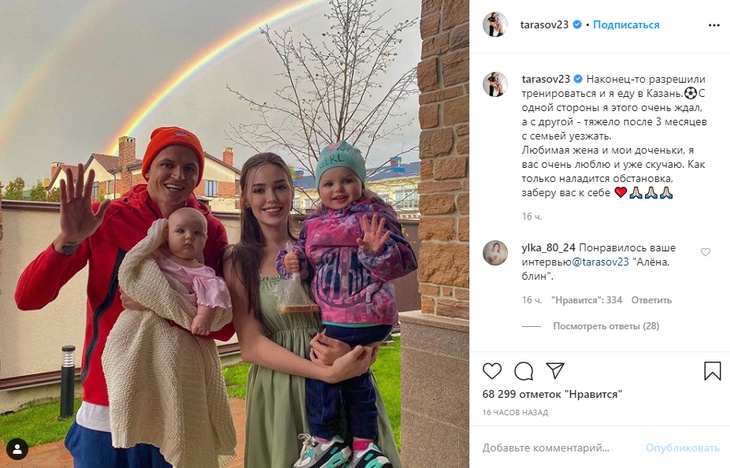Open the three-dot more options menu
Screen dimensions: 730x468
click(x=714, y=25)
